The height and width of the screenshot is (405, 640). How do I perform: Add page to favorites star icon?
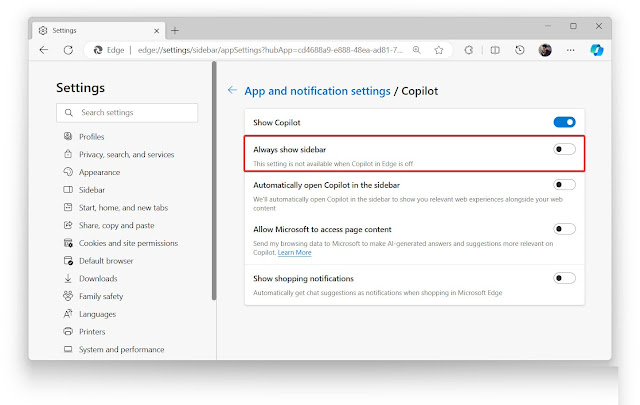(439, 50)
